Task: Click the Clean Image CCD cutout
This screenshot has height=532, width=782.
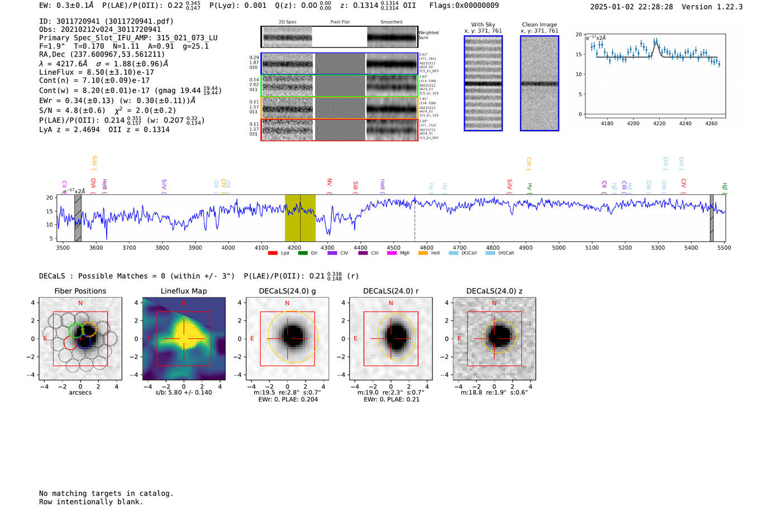Action: pyautogui.click(x=540, y=83)
